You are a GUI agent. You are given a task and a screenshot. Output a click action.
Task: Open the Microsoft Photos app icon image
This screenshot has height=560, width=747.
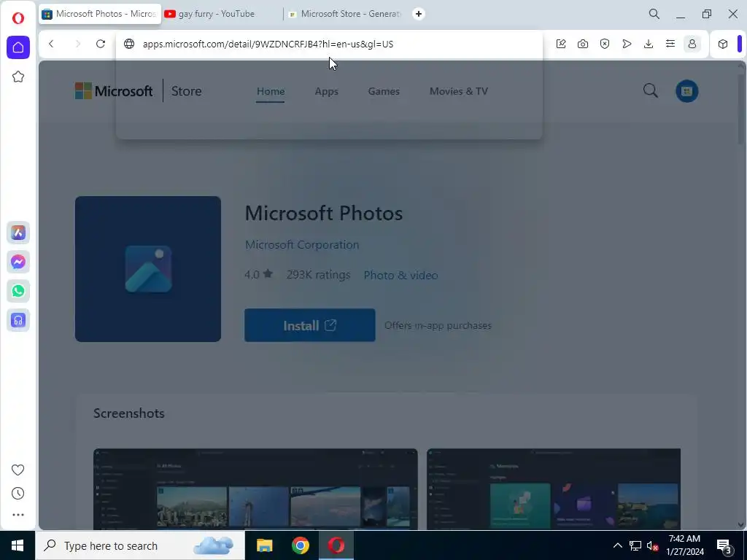click(x=147, y=269)
